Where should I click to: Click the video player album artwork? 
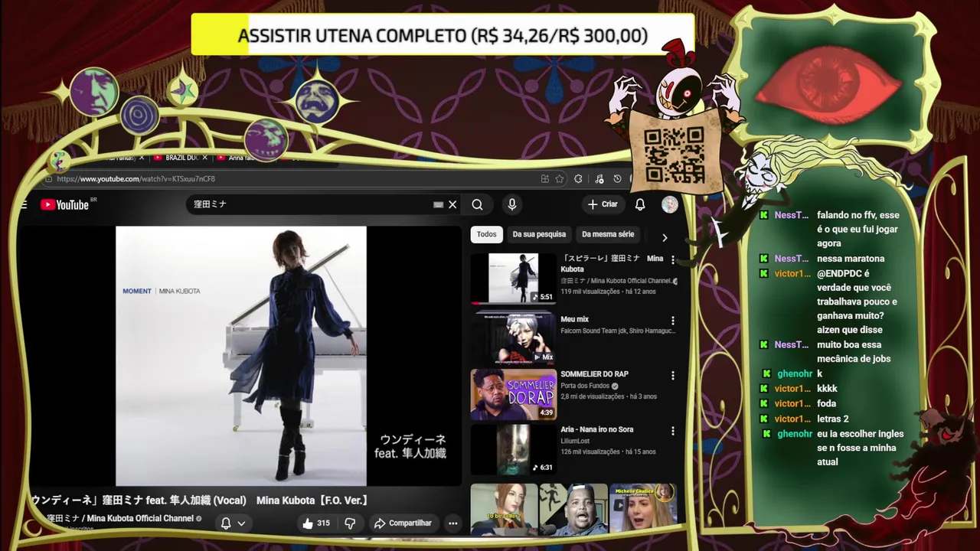coord(241,356)
